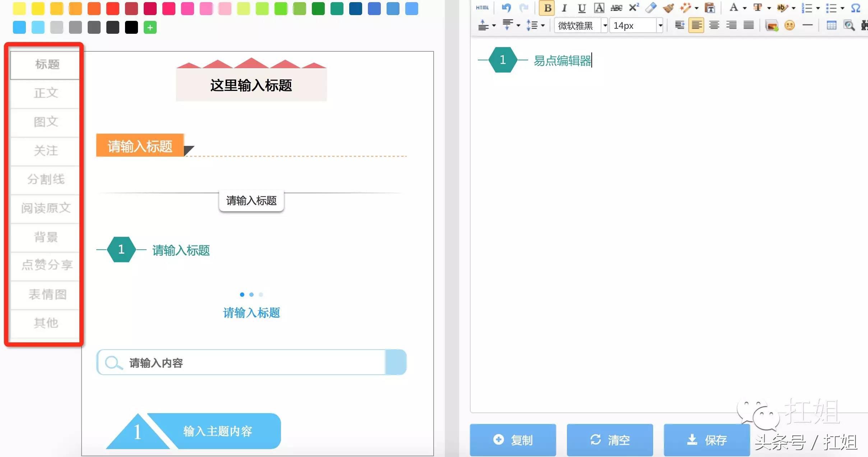Expand the ordered list style dropdown
This screenshot has height=457, width=868.
click(817, 8)
